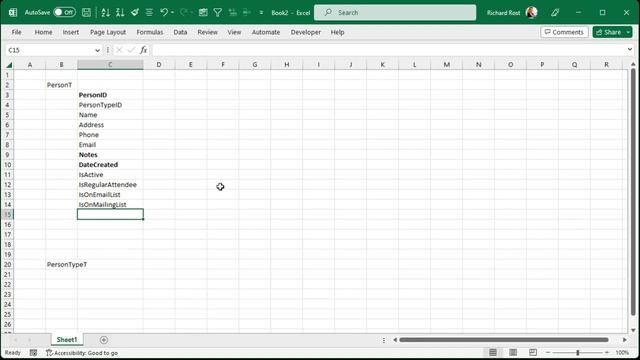
Task: Click scroll right arrow on horizontal scrollbar
Action: coord(624,340)
